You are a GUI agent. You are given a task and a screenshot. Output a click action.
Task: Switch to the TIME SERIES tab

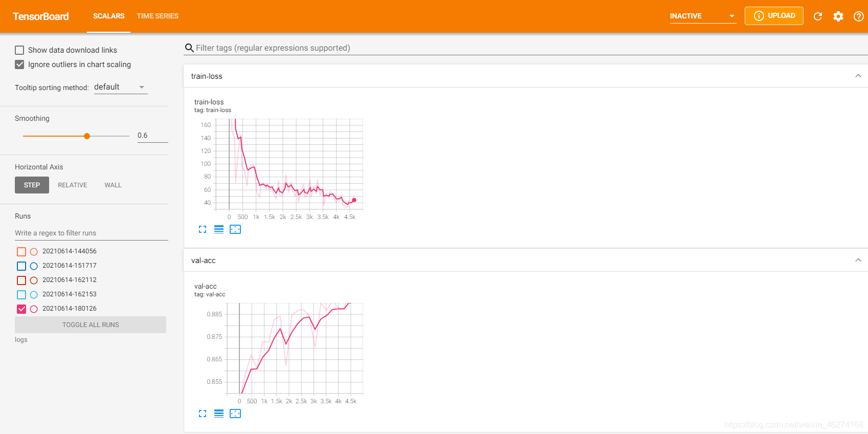click(158, 16)
